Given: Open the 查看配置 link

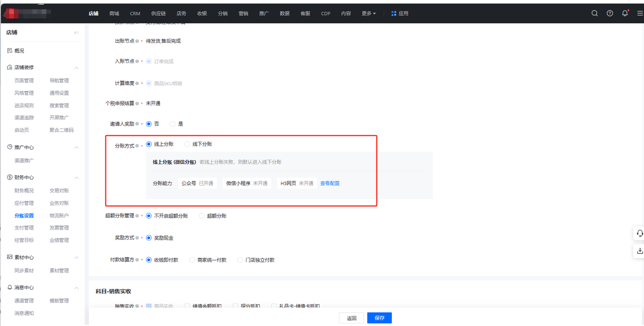Looking at the screenshot, I should point(330,183).
